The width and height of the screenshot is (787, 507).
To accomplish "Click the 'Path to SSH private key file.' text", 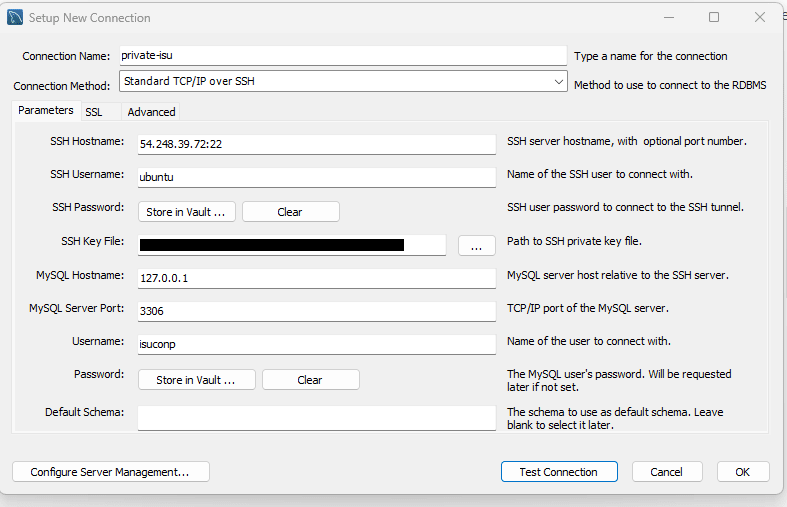I will [x=574, y=241].
